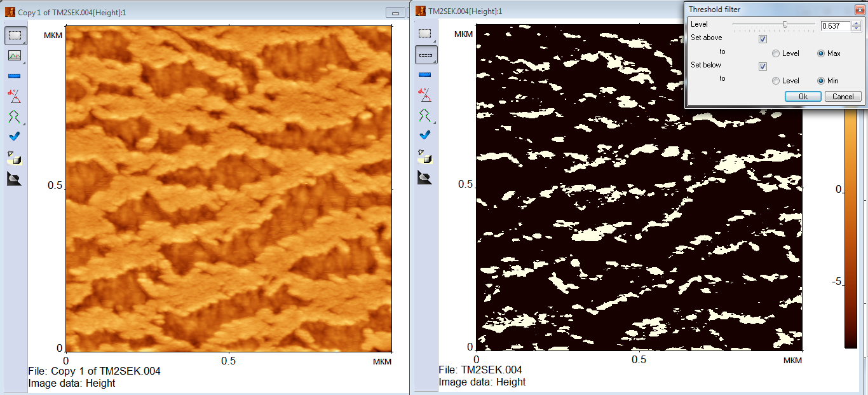Select Level radio for Set above

tap(776, 53)
